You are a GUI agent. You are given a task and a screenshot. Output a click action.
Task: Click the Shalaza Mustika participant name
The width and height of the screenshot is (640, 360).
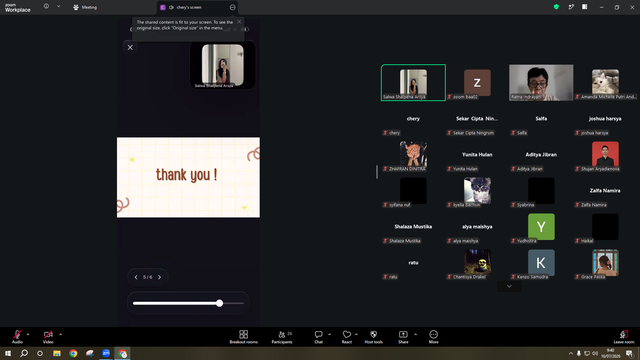pyautogui.click(x=413, y=227)
